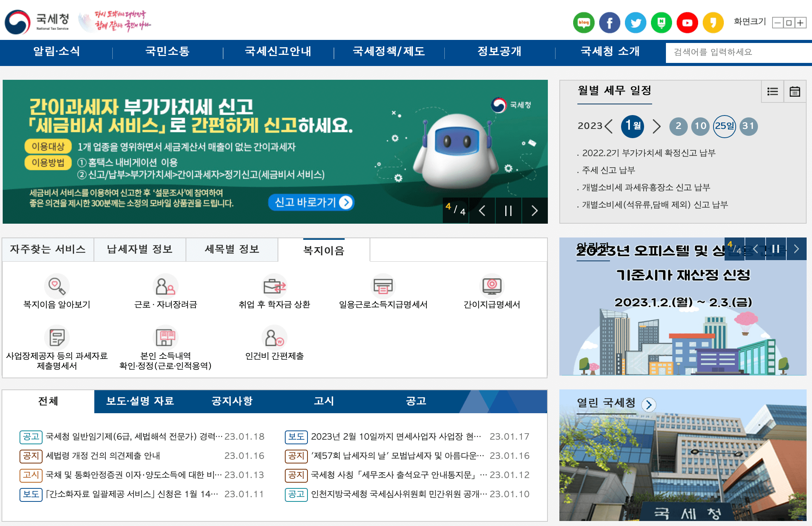Open 복지이음 알아보기
The height and width of the screenshot is (526, 812).
tap(57, 286)
